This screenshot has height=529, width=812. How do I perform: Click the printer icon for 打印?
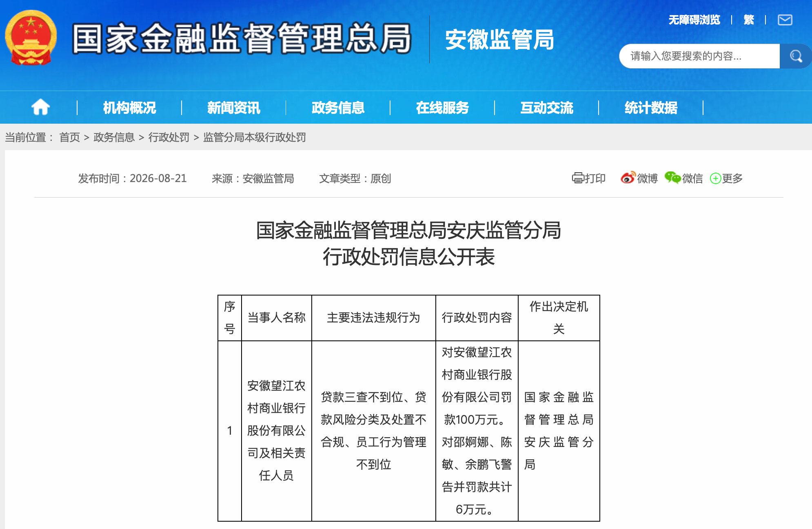[578, 178]
